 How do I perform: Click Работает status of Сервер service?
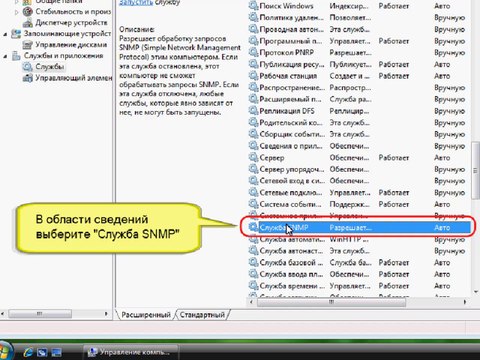click(394, 157)
